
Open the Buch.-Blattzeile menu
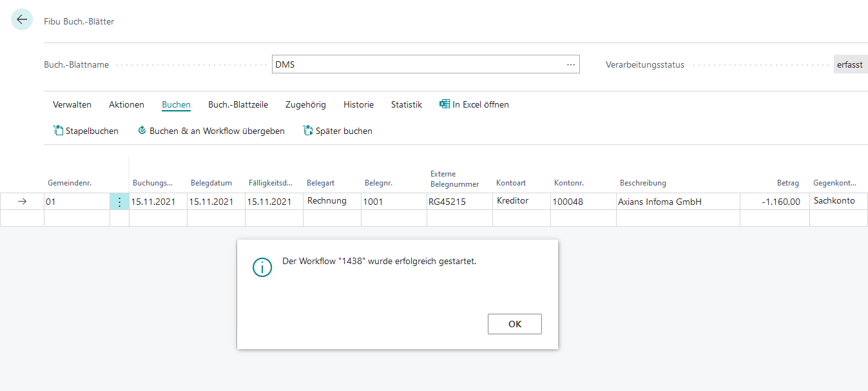point(238,104)
